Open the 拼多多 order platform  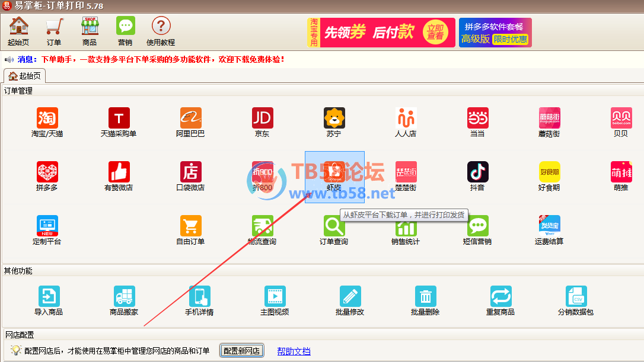pos(47,177)
